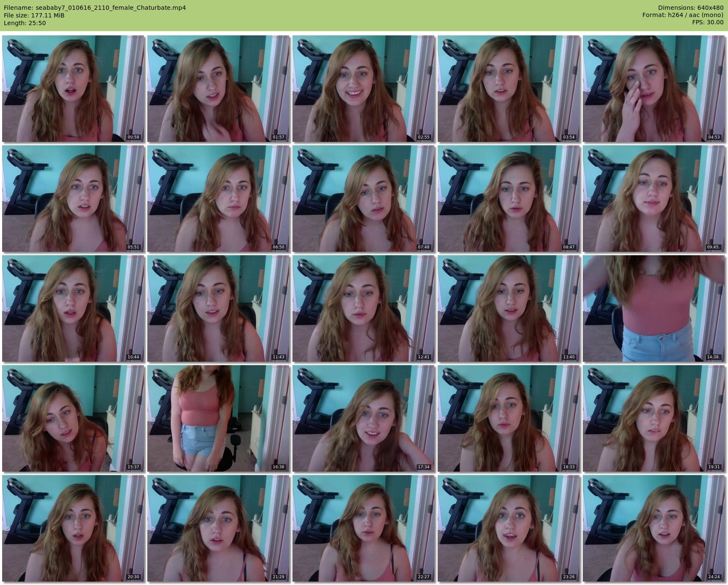Select the frame marked 02:55
This screenshot has height=585, width=728.
pyautogui.click(x=364, y=89)
